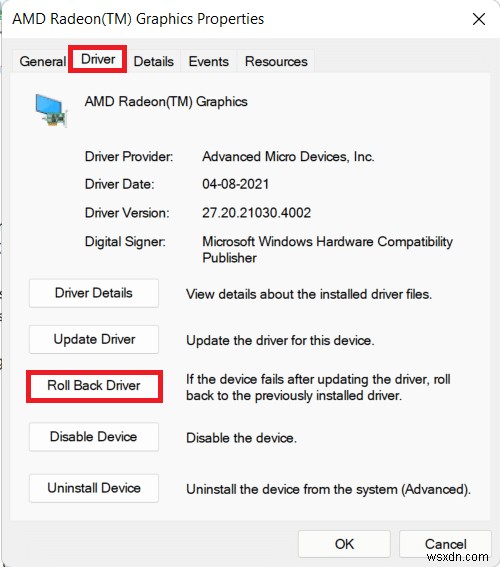The height and width of the screenshot is (567, 500).
Task: Click the roll back description text
Action: (318, 387)
